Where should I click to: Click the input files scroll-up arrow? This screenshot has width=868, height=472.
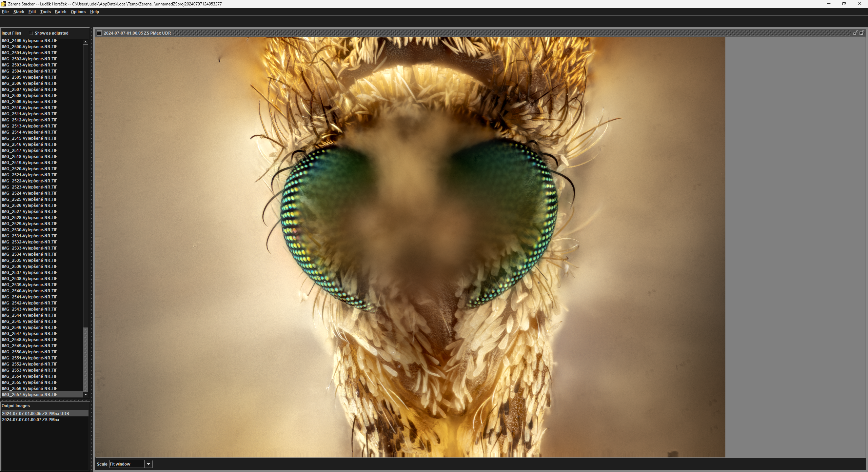pos(85,42)
